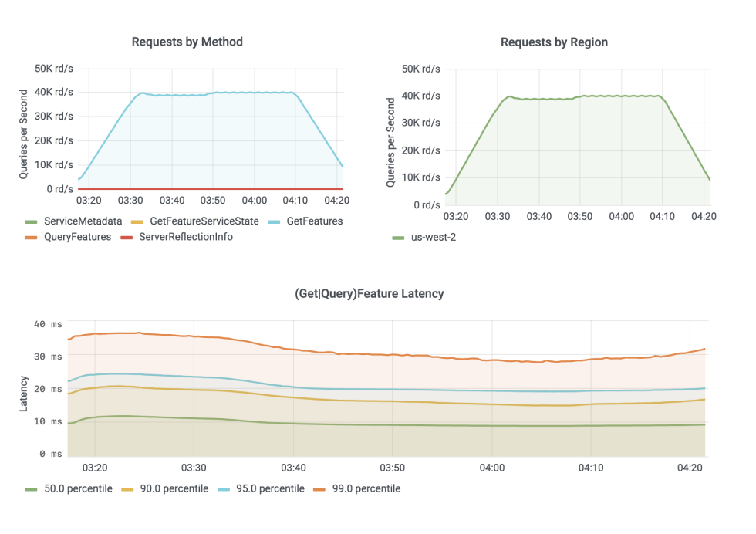Toggle the 95.0 percentile series label
The height and width of the screenshot is (534, 756).
coord(271,488)
